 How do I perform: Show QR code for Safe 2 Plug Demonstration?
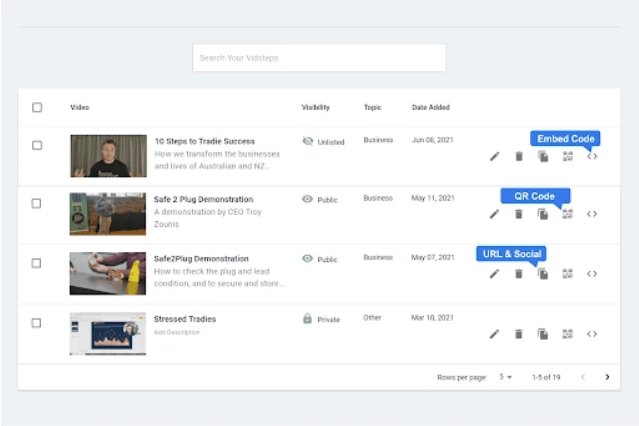pos(567,214)
